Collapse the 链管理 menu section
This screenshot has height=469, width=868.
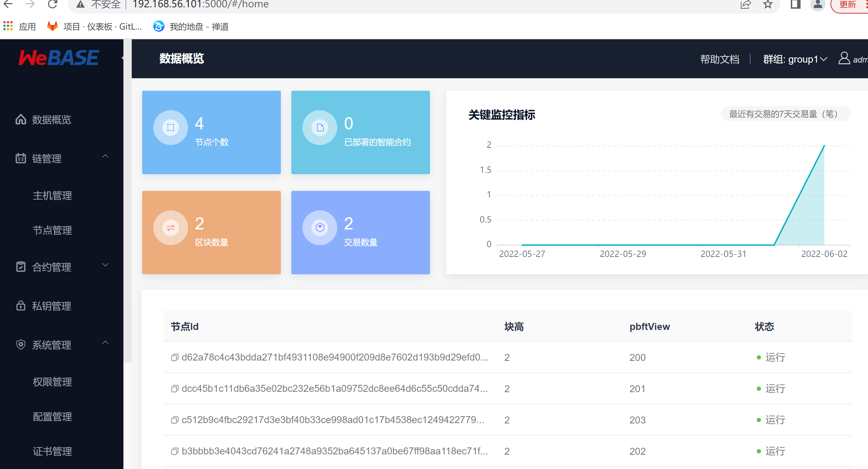pos(105,156)
